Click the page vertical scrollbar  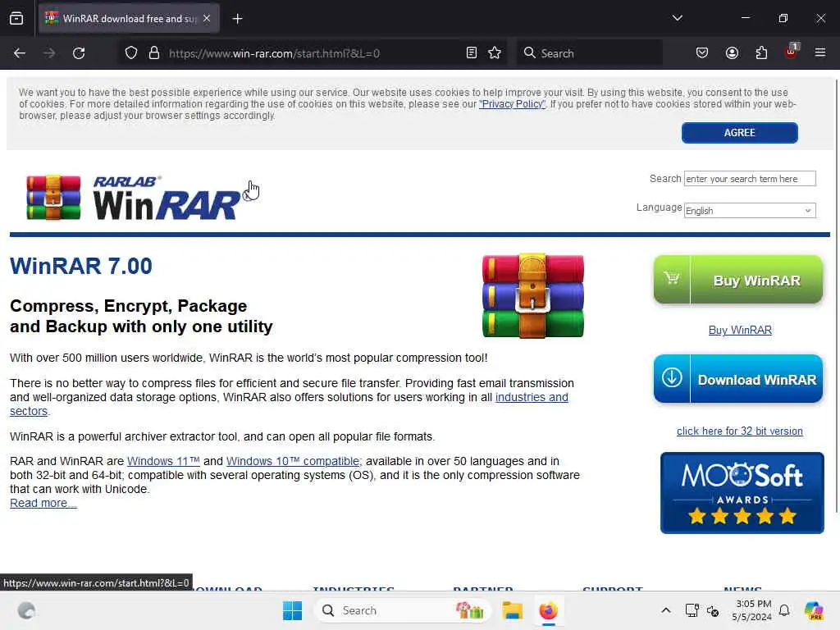point(836,294)
